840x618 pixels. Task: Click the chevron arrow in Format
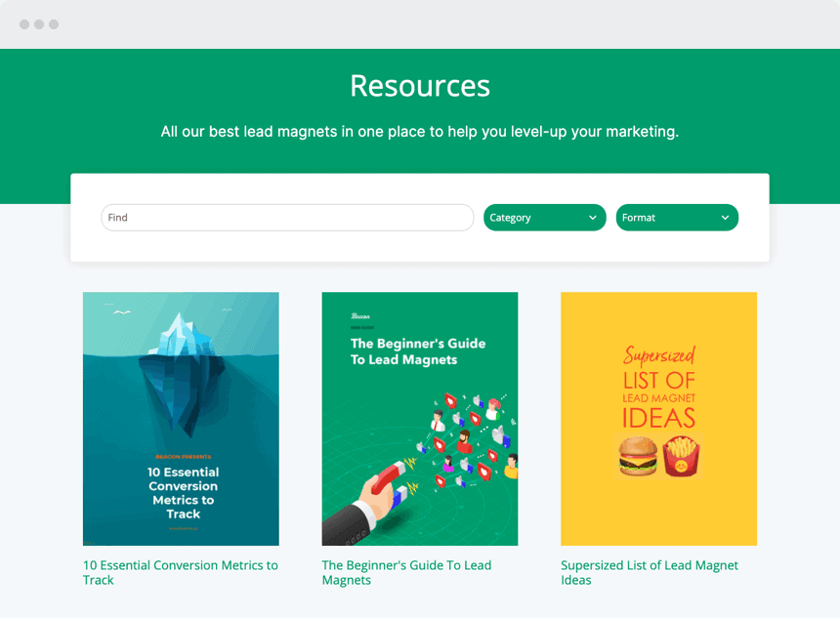pyautogui.click(x=725, y=218)
